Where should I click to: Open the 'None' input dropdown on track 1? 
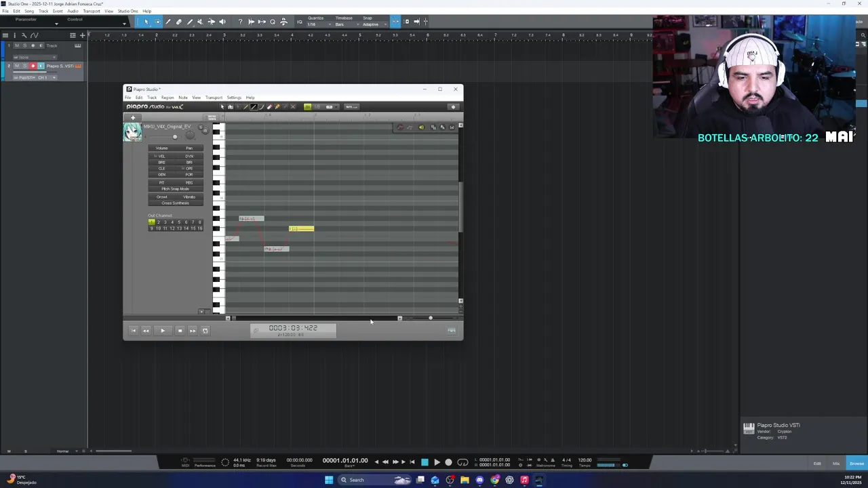(x=35, y=57)
